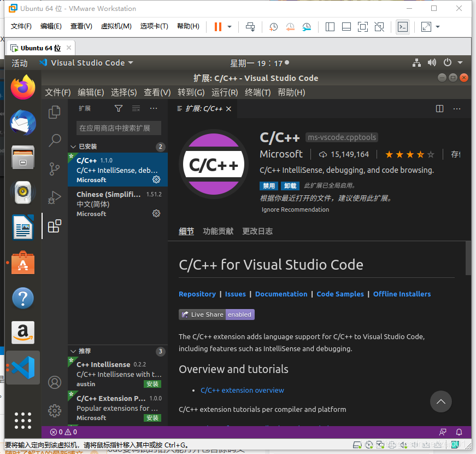Open VS Code 终端(T) menu
Image resolution: width=476 pixels, height=454 pixels.
pos(258,92)
